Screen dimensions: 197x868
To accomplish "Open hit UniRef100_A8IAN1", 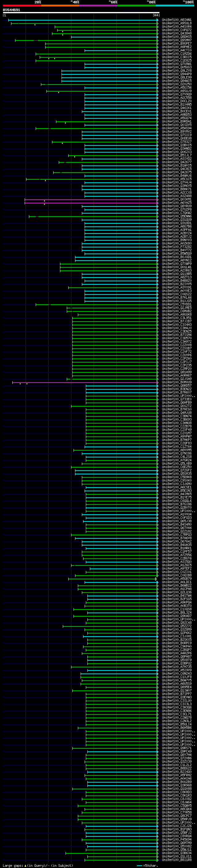I will coord(176,20).
